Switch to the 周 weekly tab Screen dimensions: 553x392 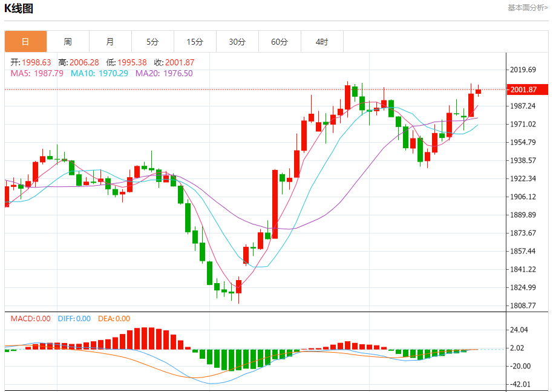pyautogui.click(x=68, y=42)
